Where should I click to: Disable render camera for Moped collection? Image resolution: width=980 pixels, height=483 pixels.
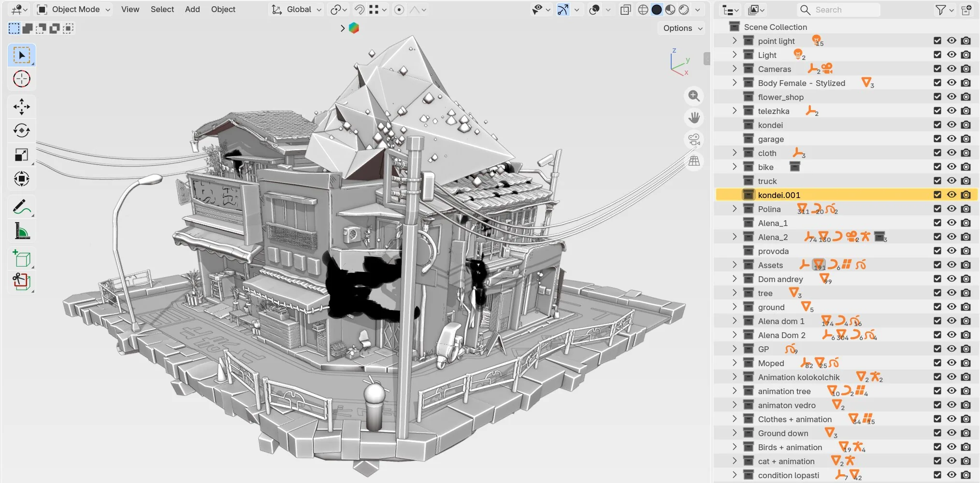[966, 363]
